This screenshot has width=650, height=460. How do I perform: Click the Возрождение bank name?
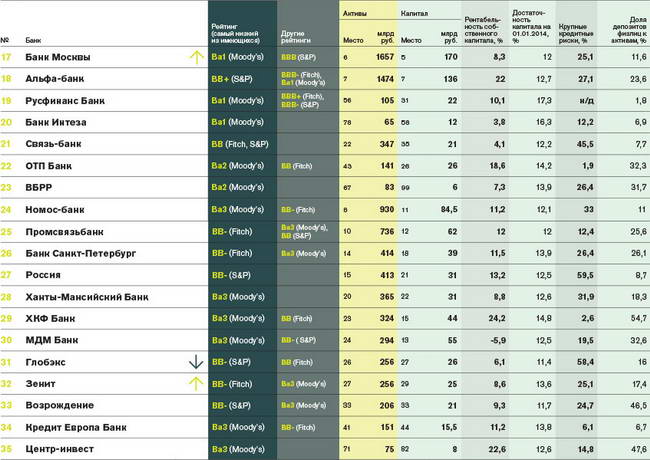point(60,404)
